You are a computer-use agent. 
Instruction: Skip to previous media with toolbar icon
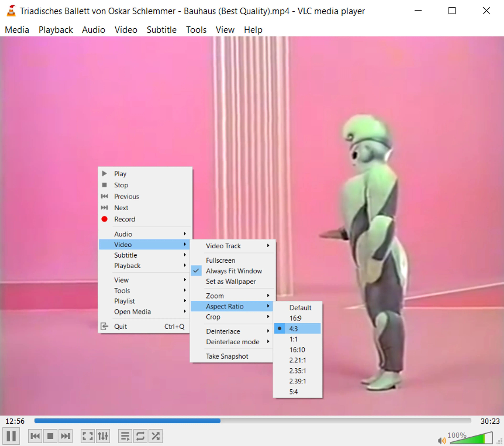pos(35,436)
